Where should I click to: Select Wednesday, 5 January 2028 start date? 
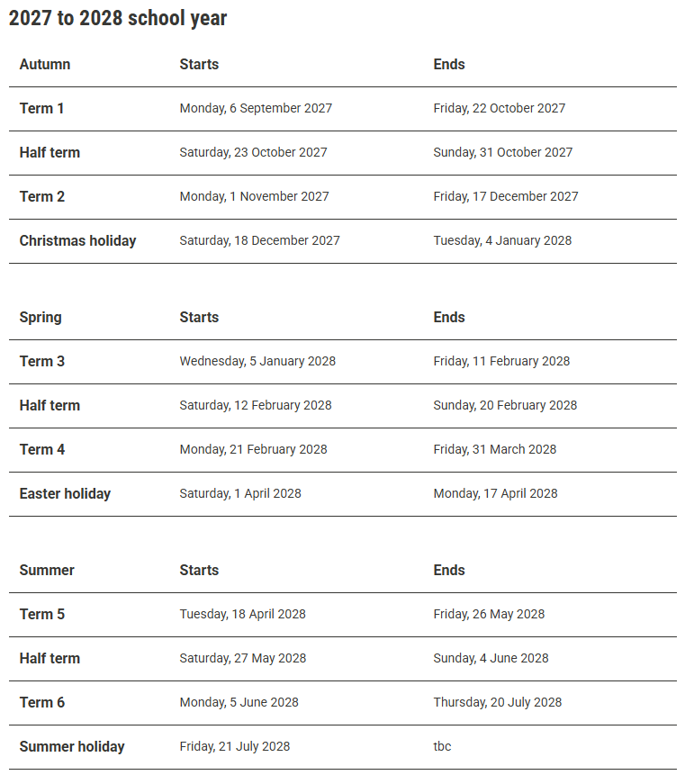point(257,362)
